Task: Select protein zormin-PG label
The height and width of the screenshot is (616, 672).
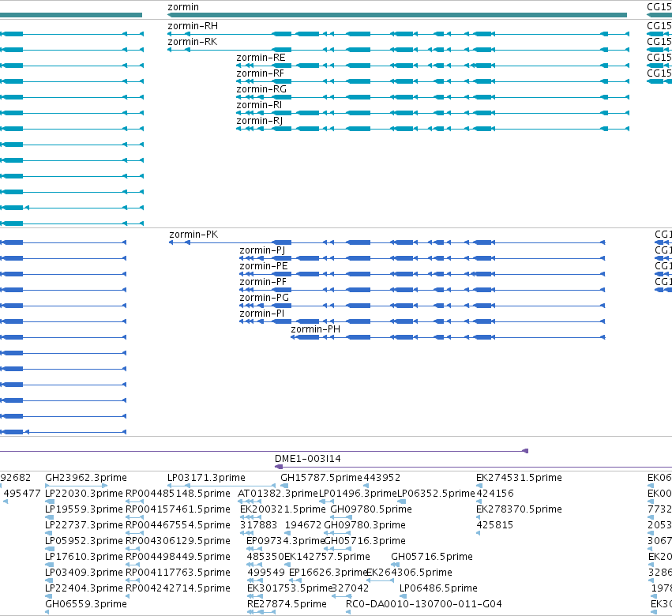Action: coord(264,298)
